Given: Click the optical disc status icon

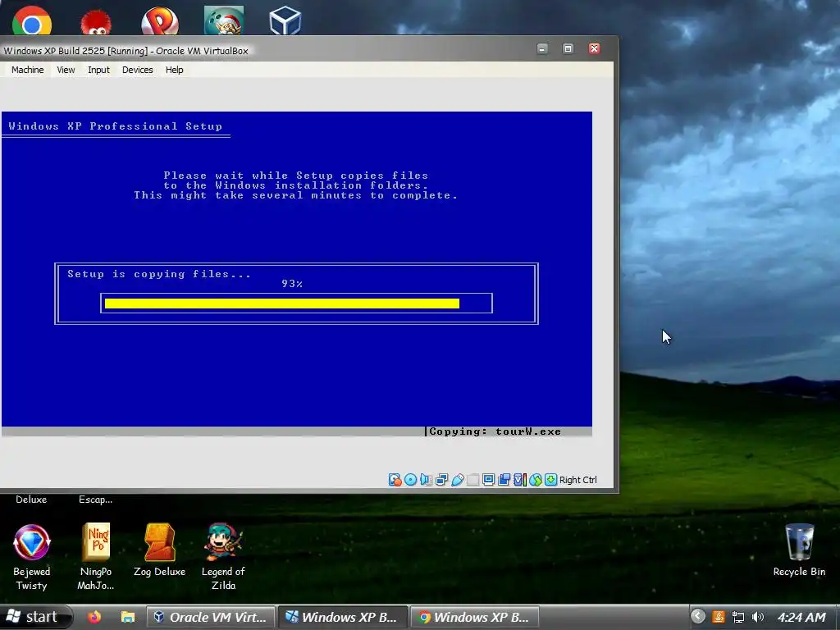Looking at the screenshot, I should coord(410,479).
